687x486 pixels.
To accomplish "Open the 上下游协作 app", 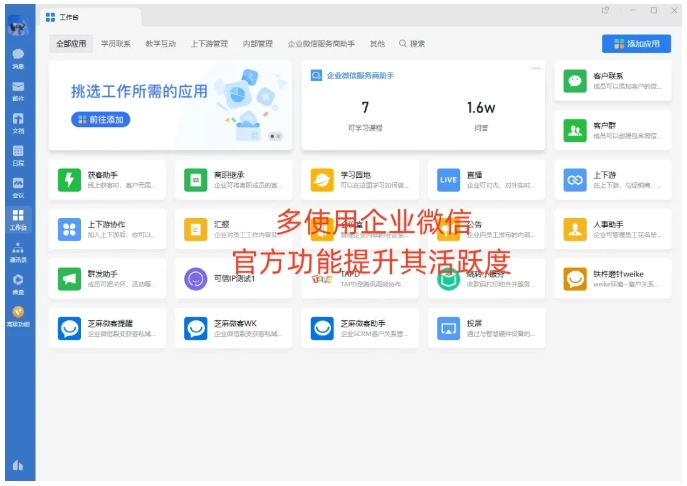I will 107,229.
